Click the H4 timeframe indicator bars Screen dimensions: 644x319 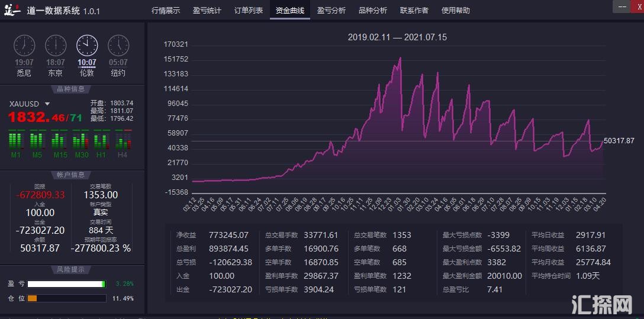pyautogui.click(x=123, y=139)
